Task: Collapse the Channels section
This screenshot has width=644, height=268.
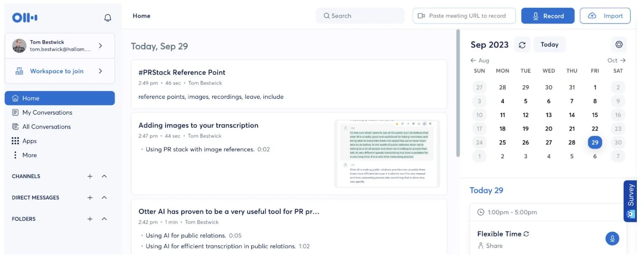Action: click(105, 176)
